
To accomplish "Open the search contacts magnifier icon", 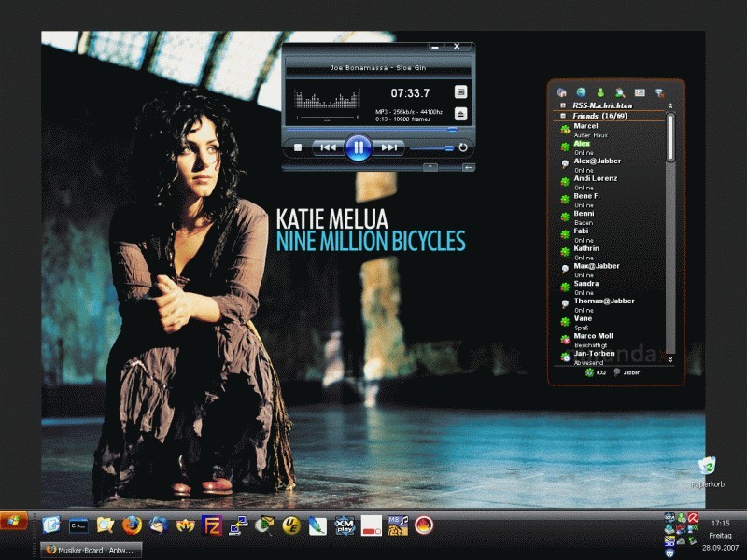I will click(620, 92).
